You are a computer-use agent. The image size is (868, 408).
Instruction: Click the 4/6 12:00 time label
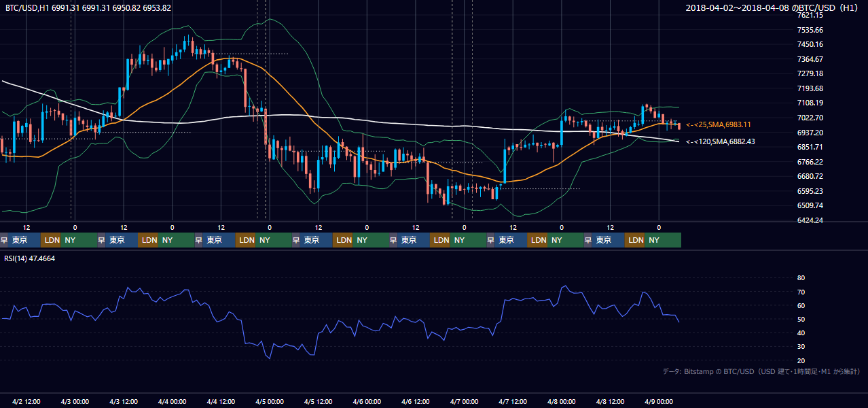pyautogui.click(x=416, y=401)
